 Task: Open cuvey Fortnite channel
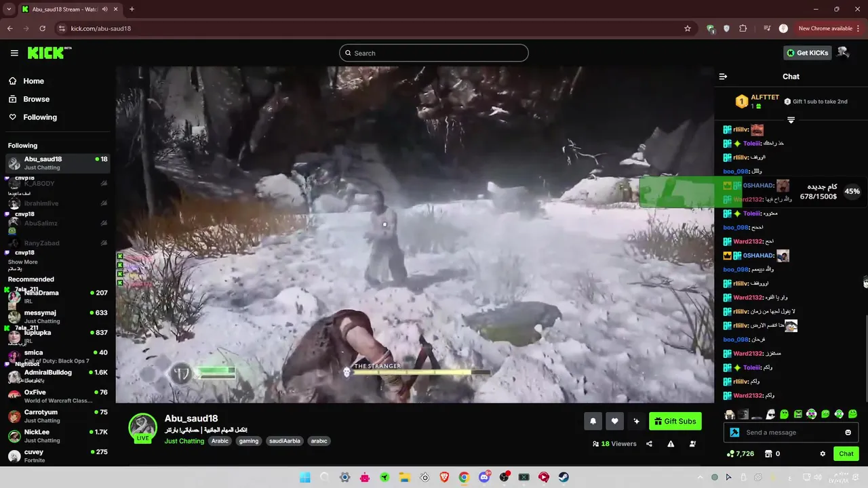57,455
